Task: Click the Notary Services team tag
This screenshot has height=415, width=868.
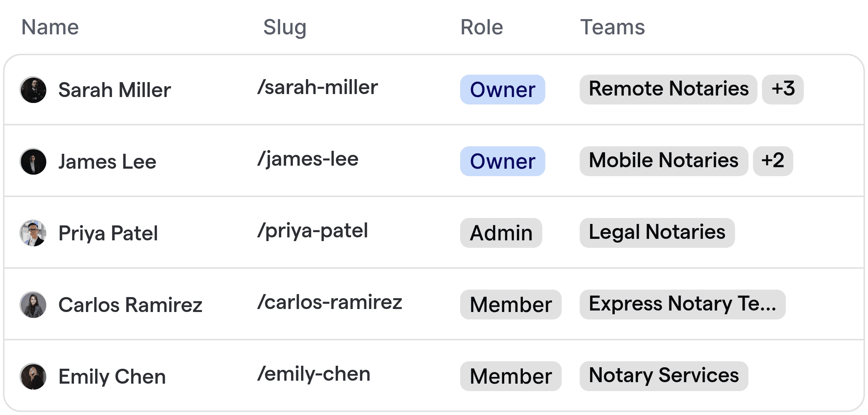Action: click(x=664, y=376)
